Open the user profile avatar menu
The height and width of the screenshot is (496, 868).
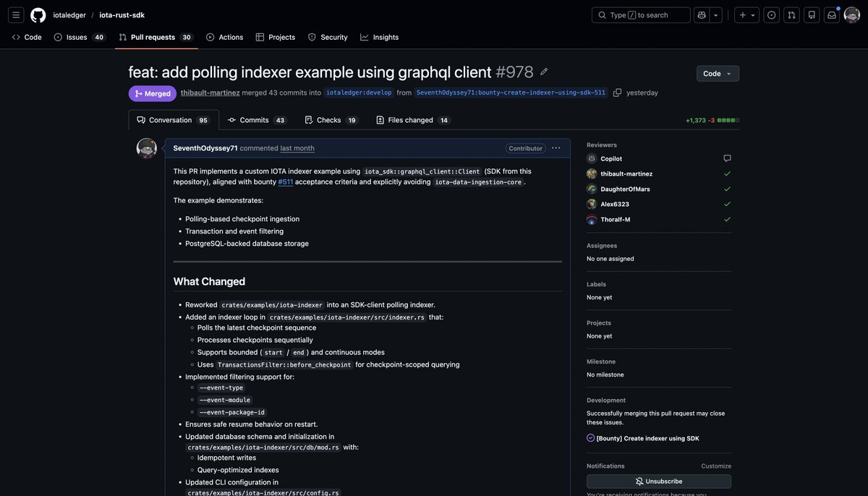(852, 15)
